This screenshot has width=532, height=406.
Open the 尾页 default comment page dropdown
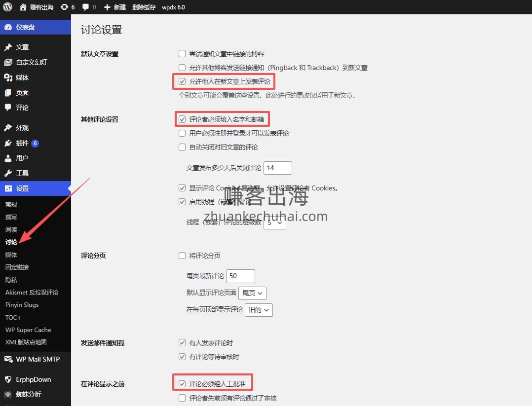(252, 293)
